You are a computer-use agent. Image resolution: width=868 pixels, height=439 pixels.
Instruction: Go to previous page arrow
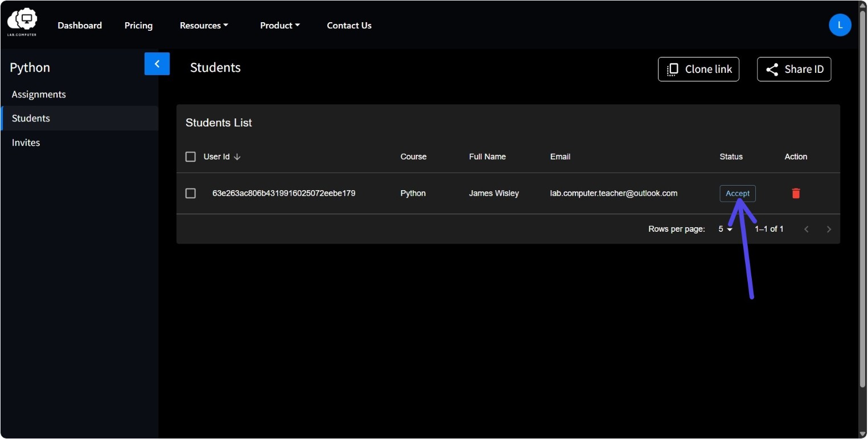click(806, 229)
